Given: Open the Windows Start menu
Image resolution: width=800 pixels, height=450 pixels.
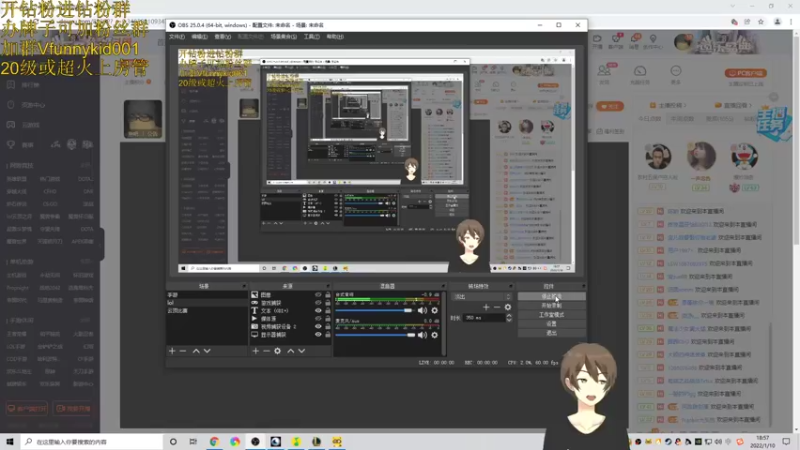Looking at the screenshot, I should tap(10, 441).
